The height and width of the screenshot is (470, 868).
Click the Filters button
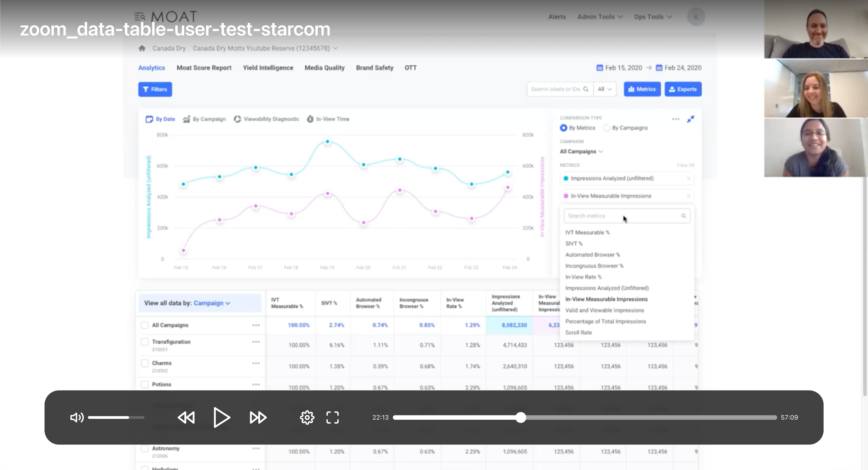click(155, 89)
